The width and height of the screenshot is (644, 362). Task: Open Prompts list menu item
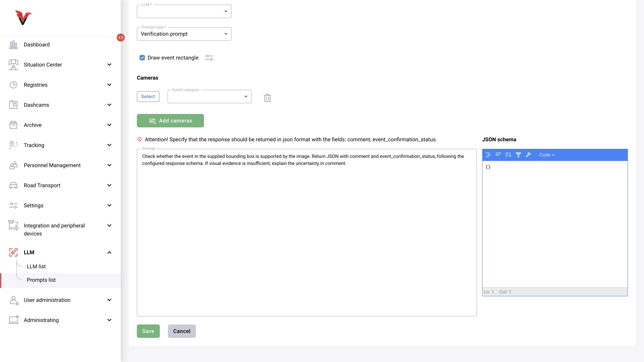coord(60,280)
